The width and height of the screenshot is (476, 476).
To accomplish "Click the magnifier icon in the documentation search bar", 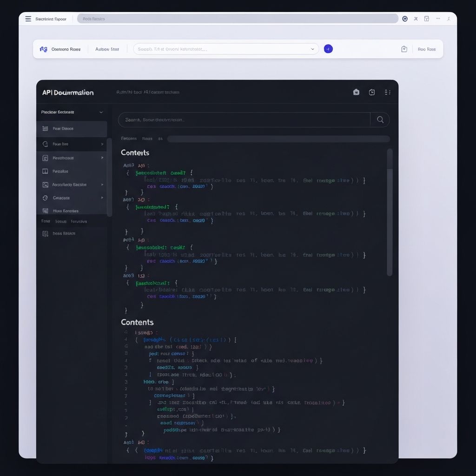I will point(380,119).
